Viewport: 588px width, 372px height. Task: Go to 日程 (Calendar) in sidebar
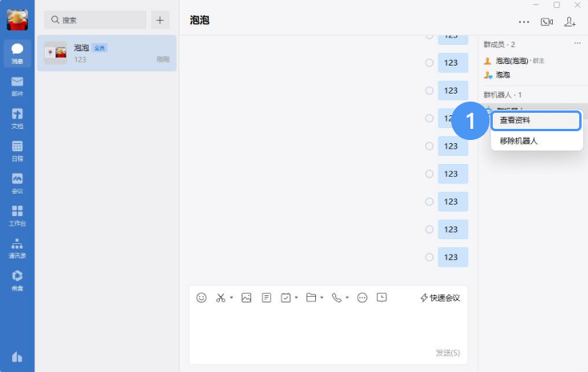coord(17,150)
